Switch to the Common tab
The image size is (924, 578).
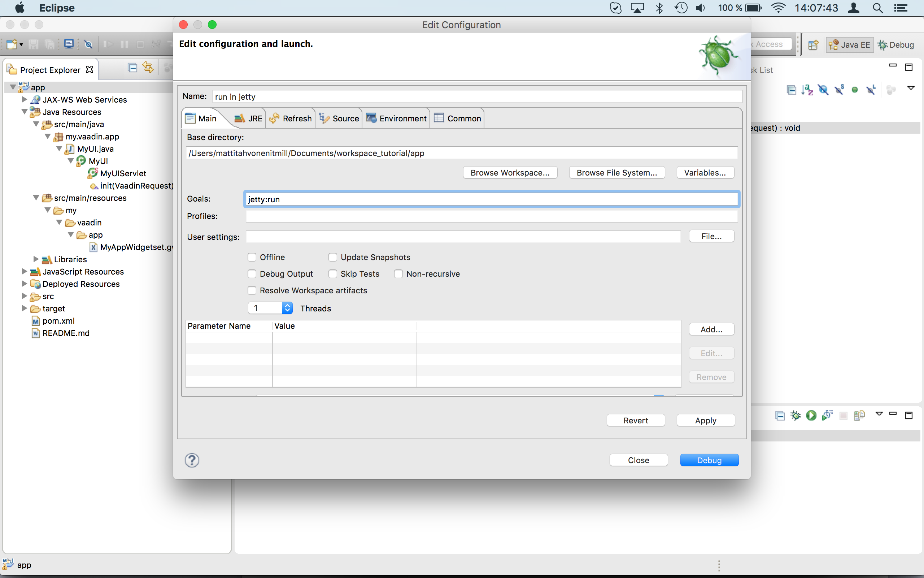coord(458,118)
